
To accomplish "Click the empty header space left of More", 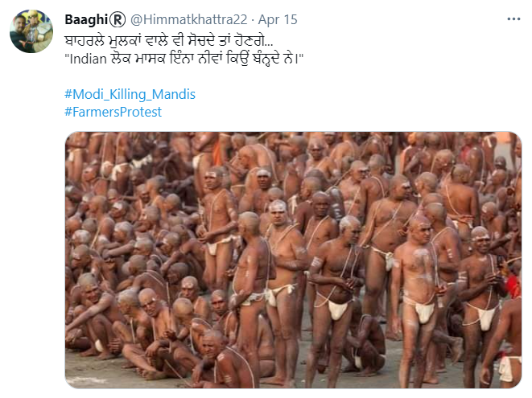I will coord(402,19).
